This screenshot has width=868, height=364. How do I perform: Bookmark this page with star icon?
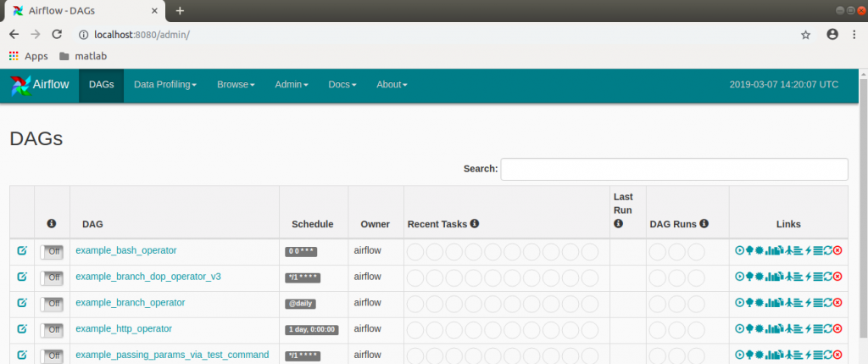(x=805, y=34)
